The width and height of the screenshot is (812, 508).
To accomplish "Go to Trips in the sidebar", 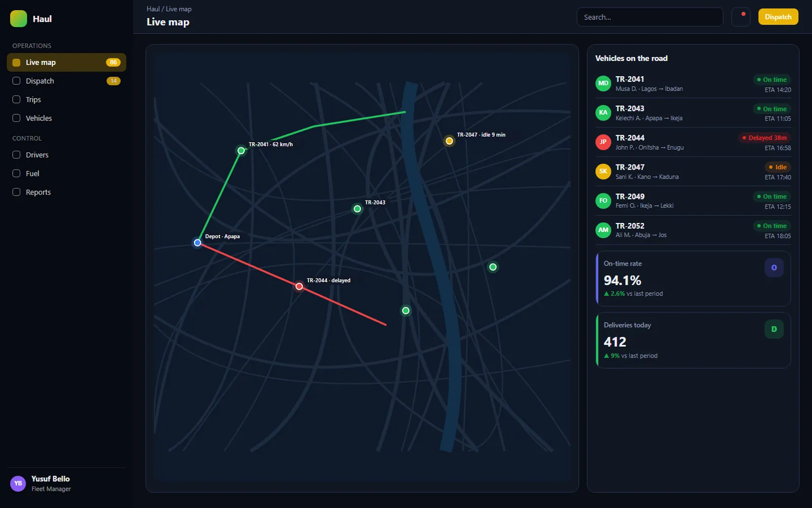I will point(66,100).
